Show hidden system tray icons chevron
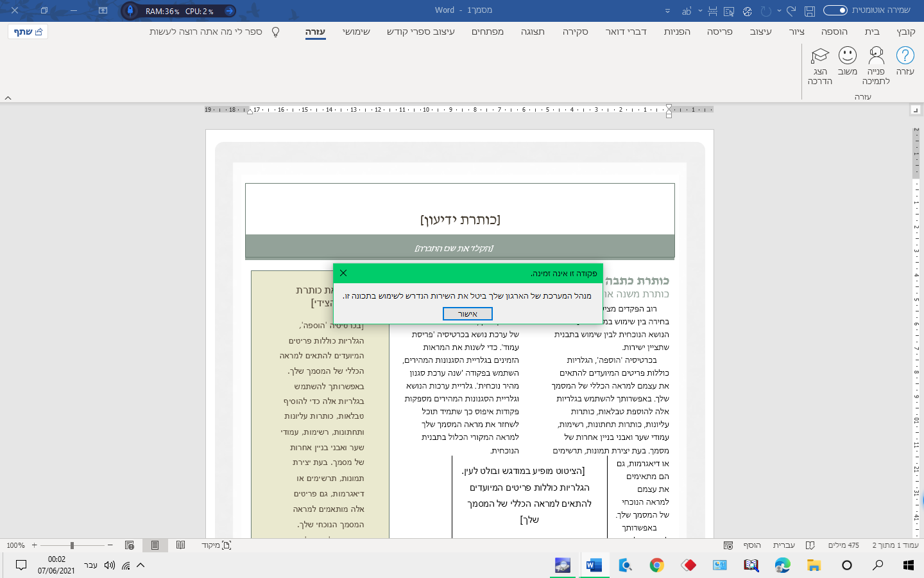The width and height of the screenshot is (924, 578). 141,565
